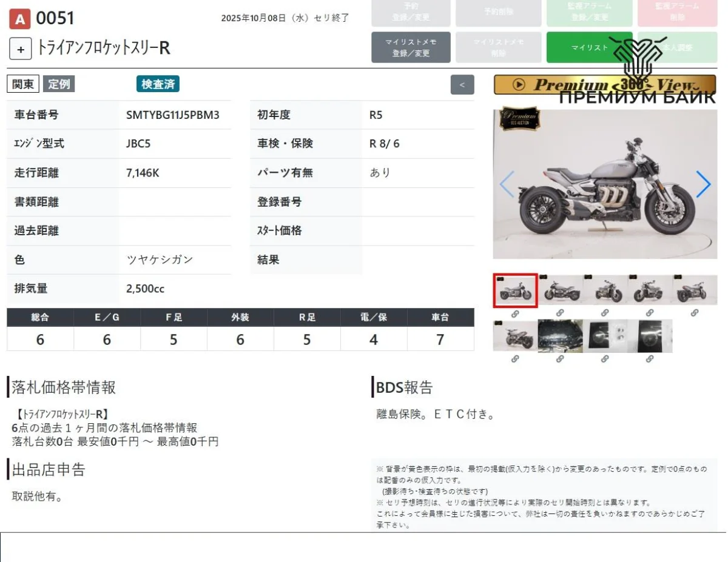Viewport: 728px width, 562px height.
Task: Go to next photo with right arrow
Action: pyautogui.click(x=703, y=184)
